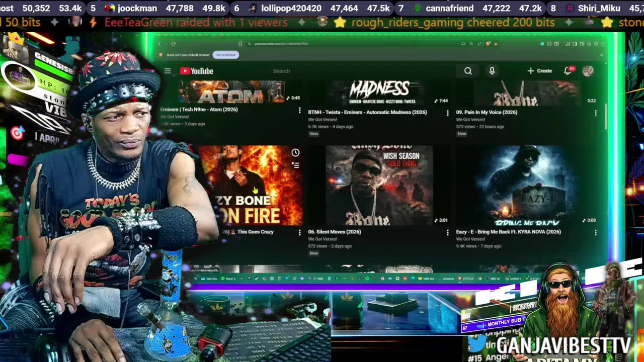Open We Got Verses! channel under Automatic Madness
This screenshot has height=362, width=644.
(x=322, y=120)
